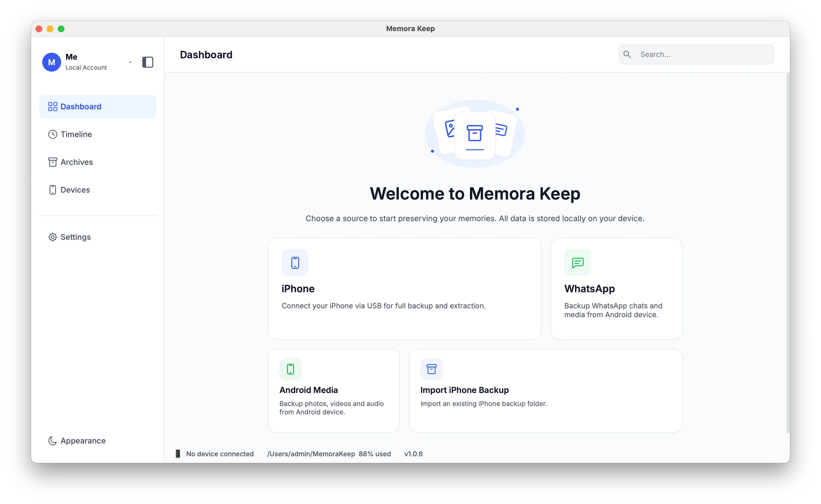This screenshot has height=504, width=821.
Task: Click the Archives box icon
Action: click(x=52, y=162)
